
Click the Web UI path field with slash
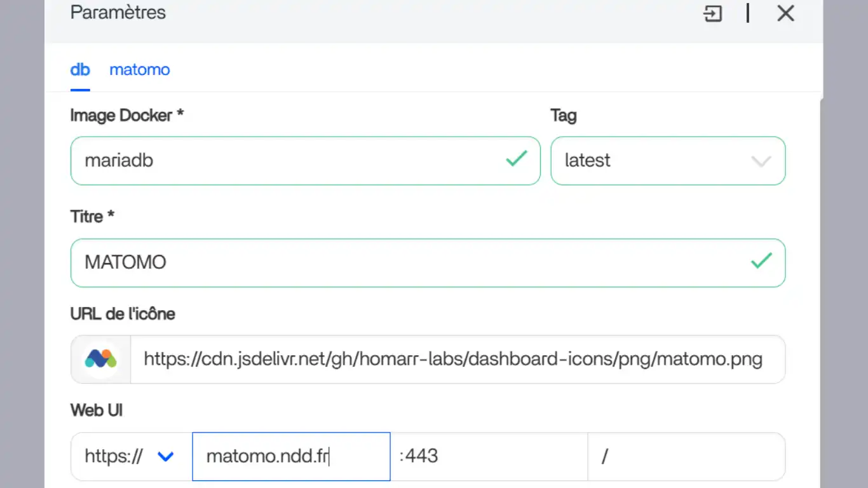[x=686, y=456]
